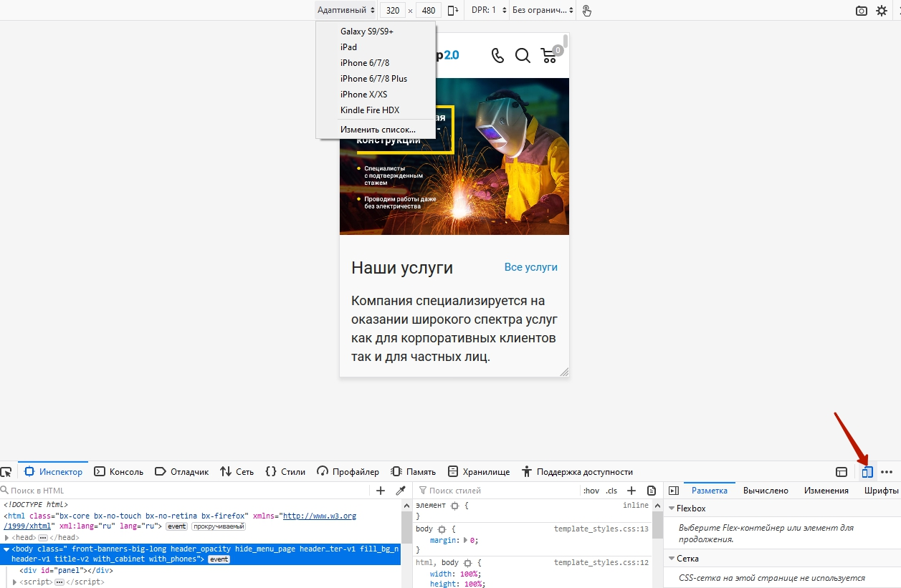Open the Сеть tab
Screen dimensions: 901x588
[237, 472]
